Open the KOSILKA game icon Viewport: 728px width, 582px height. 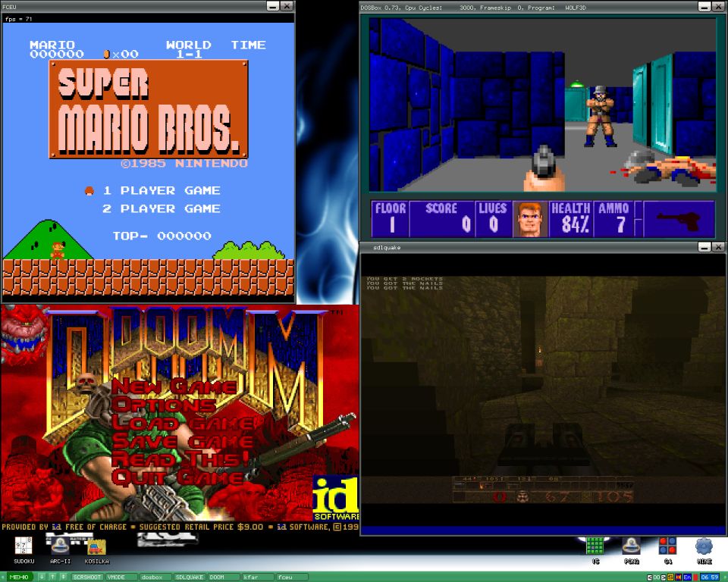(96, 546)
